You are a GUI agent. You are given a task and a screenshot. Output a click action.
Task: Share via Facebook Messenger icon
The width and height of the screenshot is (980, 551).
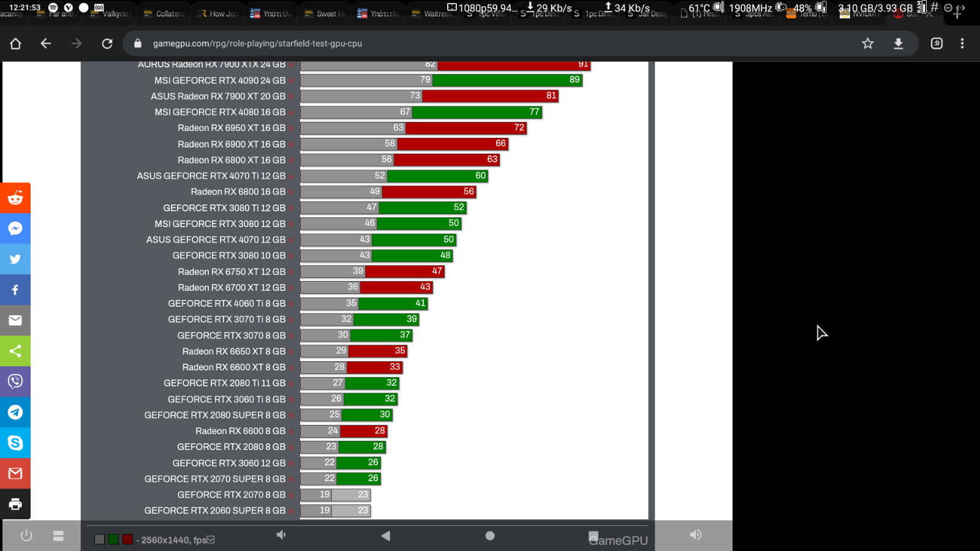pyautogui.click(x=15, y=228)
